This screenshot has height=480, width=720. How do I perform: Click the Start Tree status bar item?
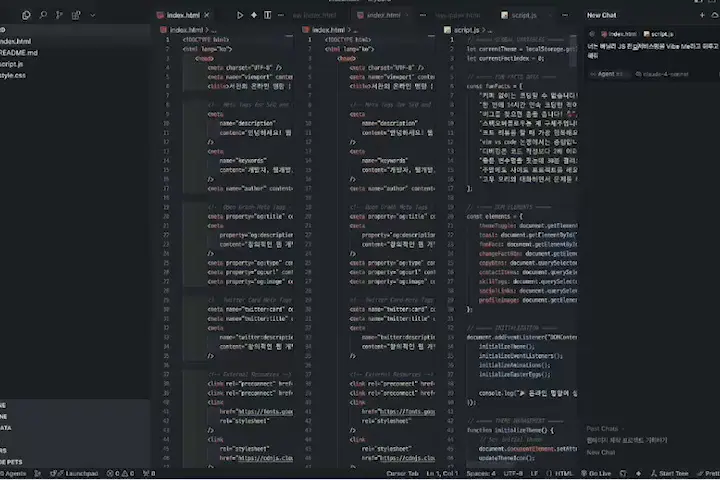coord(669,474)
